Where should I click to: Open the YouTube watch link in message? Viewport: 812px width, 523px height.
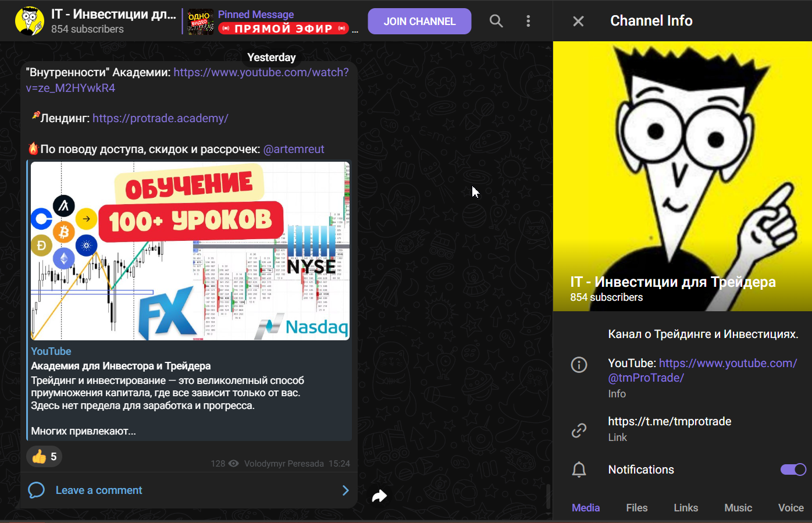(x=187, y=80)
